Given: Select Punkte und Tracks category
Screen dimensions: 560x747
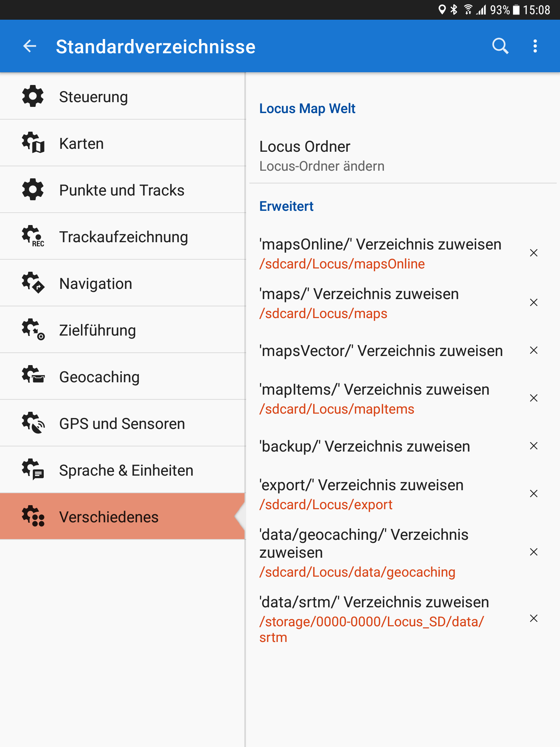Looking at the screenshot, I should coord(122,190).
